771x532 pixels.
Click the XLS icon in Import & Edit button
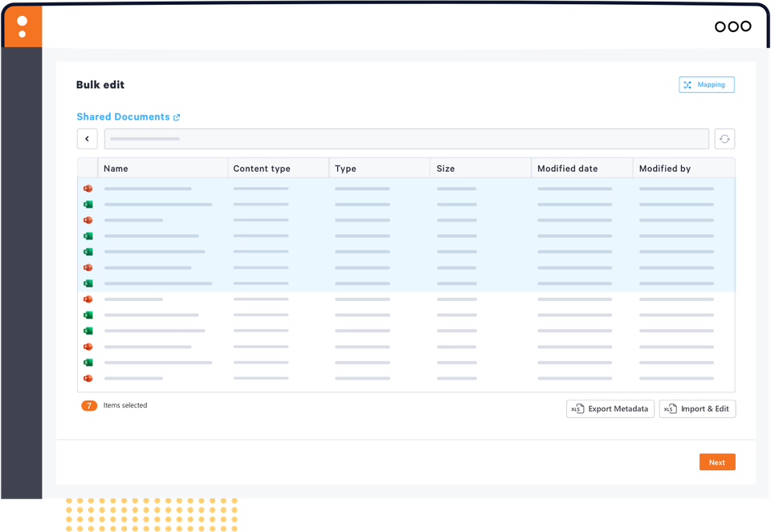670,408
